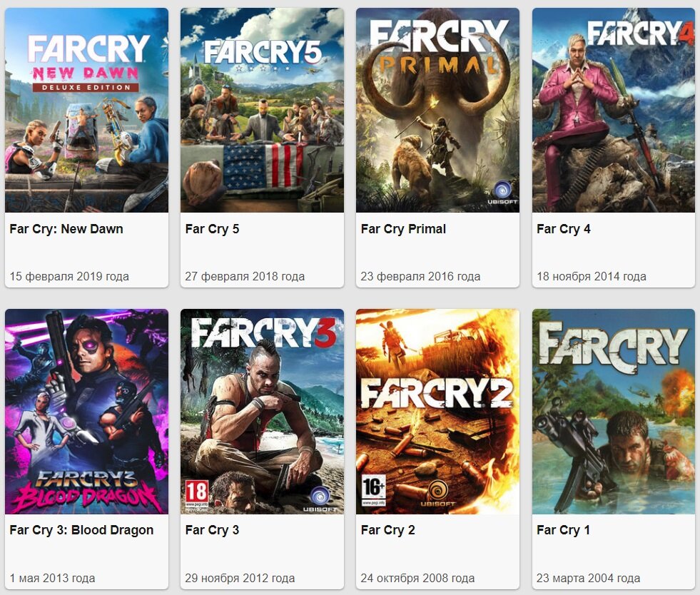Click the Far Cry 1 title link
Image resolution: width=700 pixels, height=595 pixels.
tap(563, 530)
